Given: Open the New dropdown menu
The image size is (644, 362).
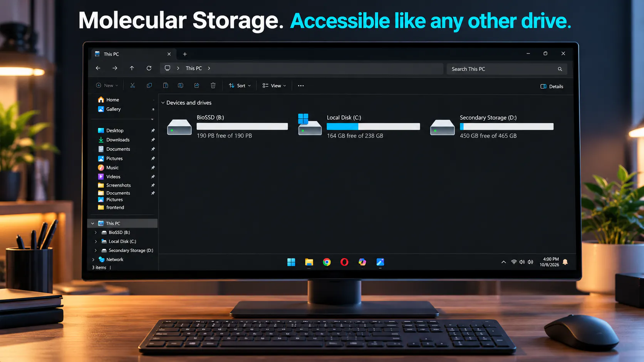Looking at the screenshot, I should click(x=107, y=85).
